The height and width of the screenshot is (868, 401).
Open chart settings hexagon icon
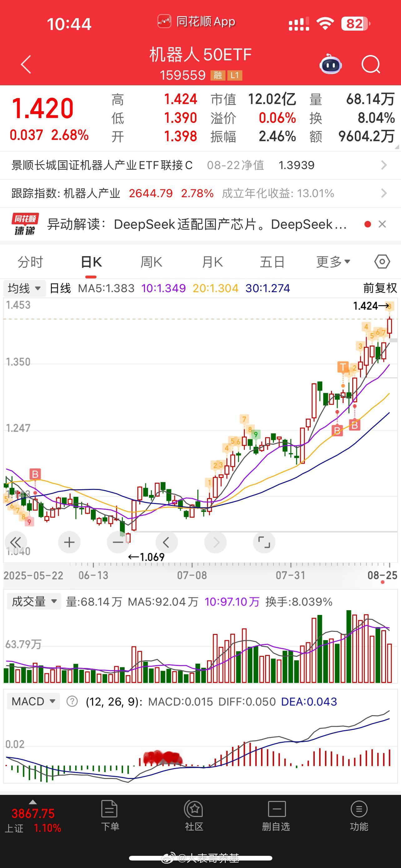[x=382, y=262]
